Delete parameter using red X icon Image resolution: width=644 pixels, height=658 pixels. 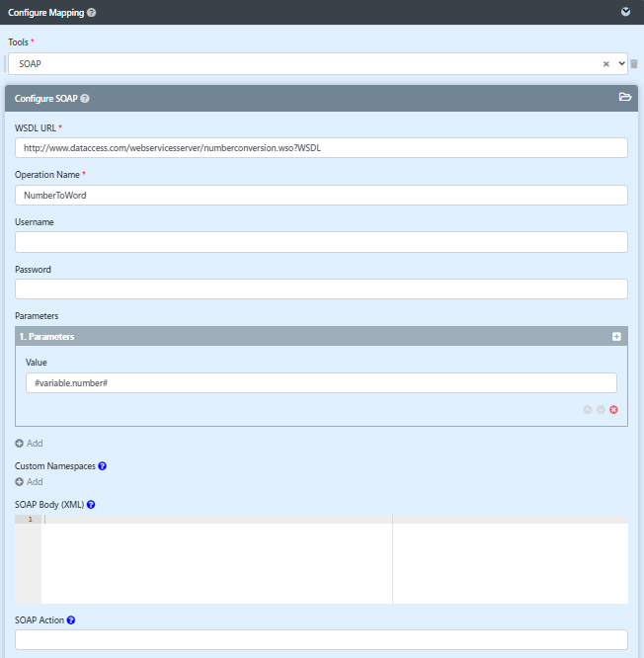pos(613,409)
